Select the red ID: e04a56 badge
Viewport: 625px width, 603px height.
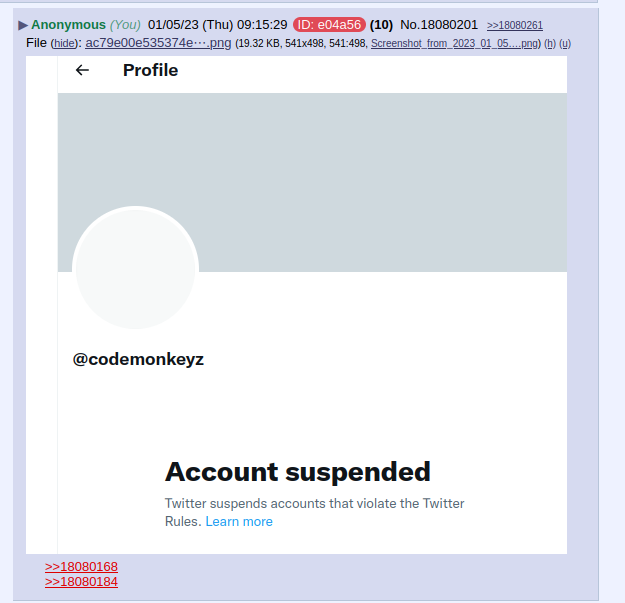click(329, 25)
